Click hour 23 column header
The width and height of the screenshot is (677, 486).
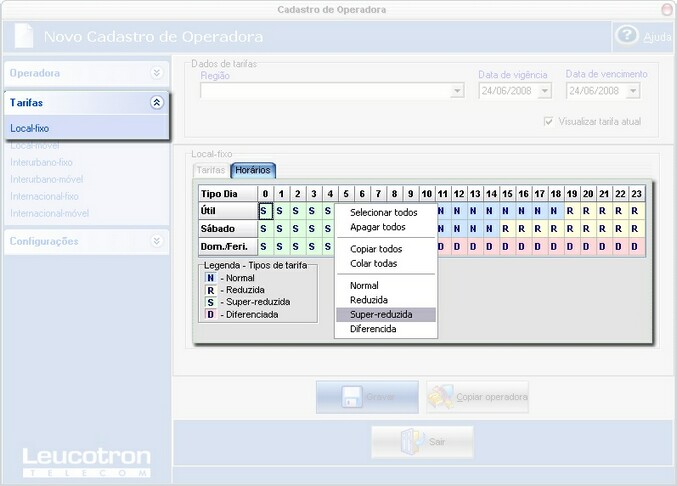click(636, 194)
